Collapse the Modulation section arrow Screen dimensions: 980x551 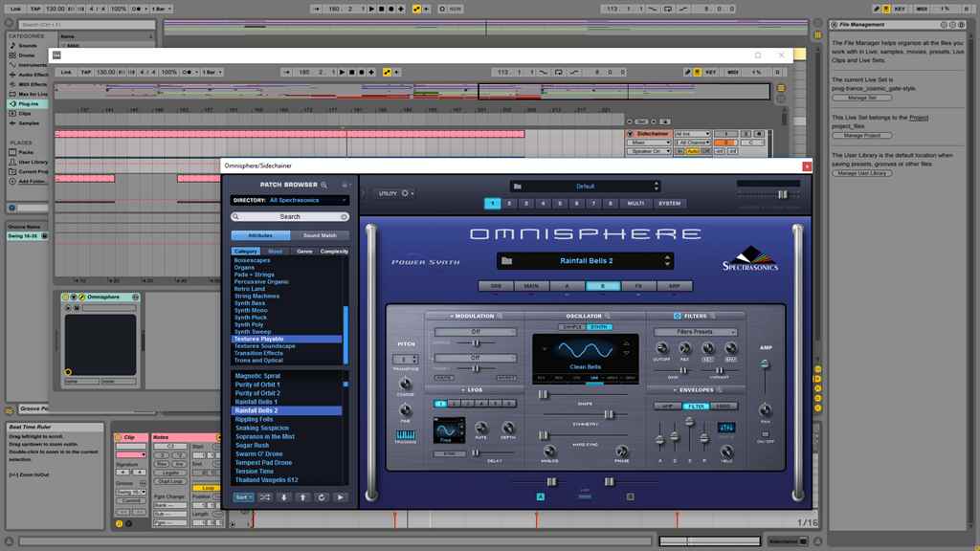(x=452, y=316)
